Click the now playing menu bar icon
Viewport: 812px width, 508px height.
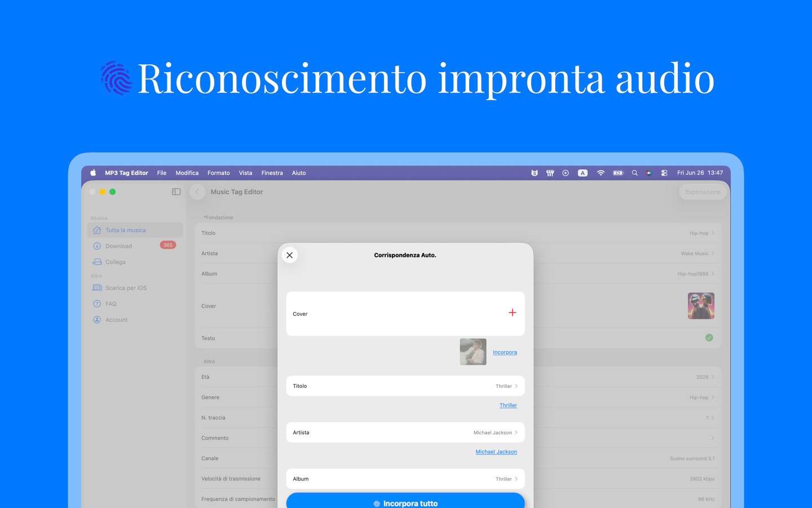coord(566,173)
